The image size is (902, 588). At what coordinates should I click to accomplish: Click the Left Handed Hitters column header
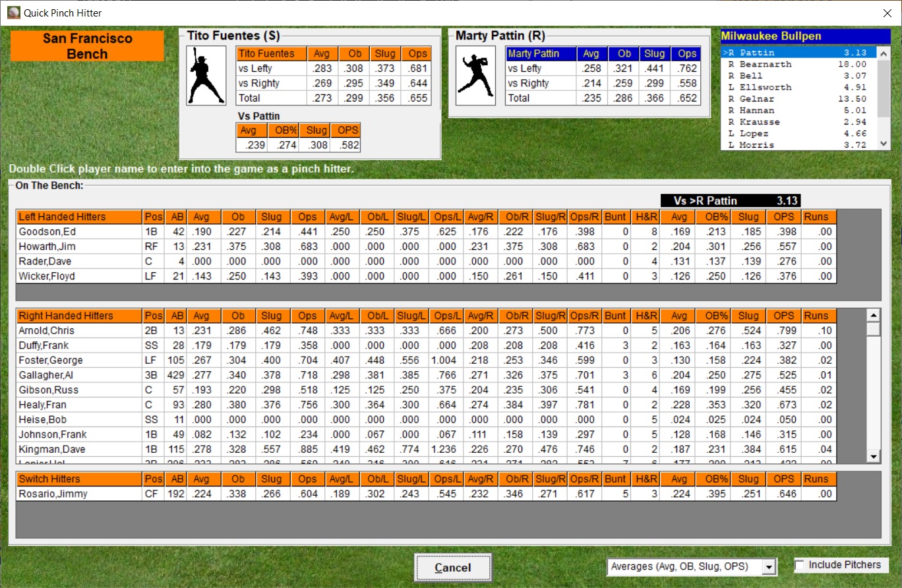(79, 217)
